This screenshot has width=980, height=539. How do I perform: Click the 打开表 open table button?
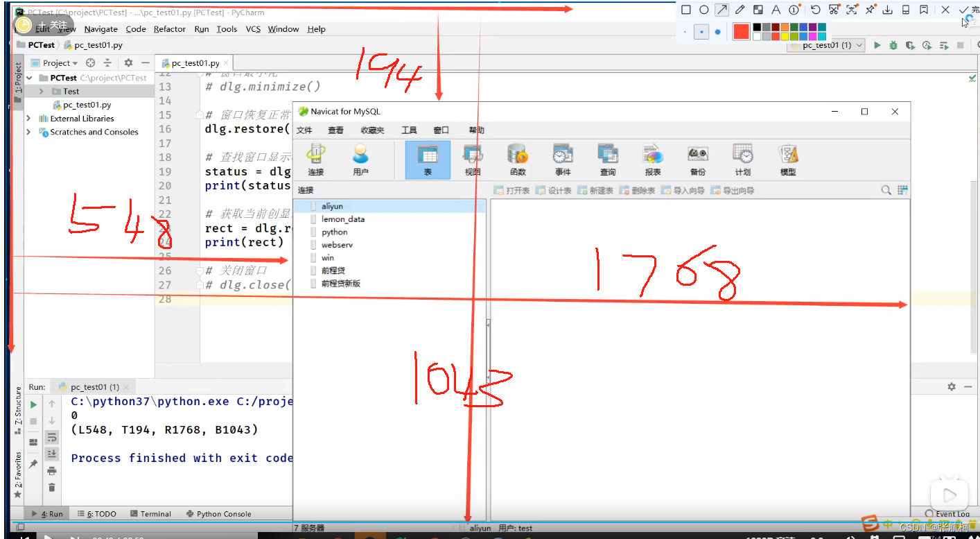[x=513, y=191]
